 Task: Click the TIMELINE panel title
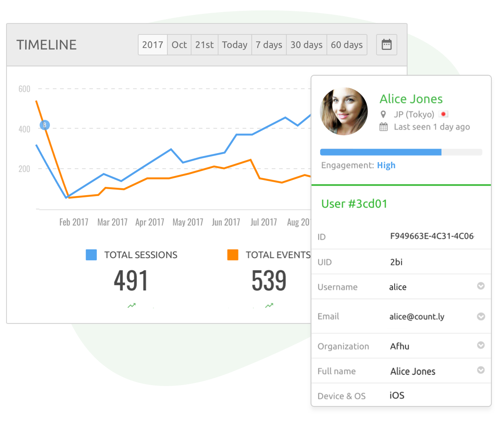click(46, 45)
